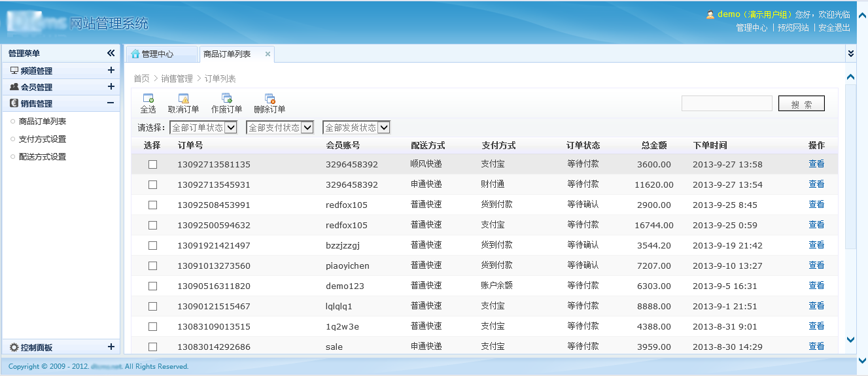Click the 搜索 search button
Image resolution: width=868 pixels, height=376 pixels.
pos(801,104)
